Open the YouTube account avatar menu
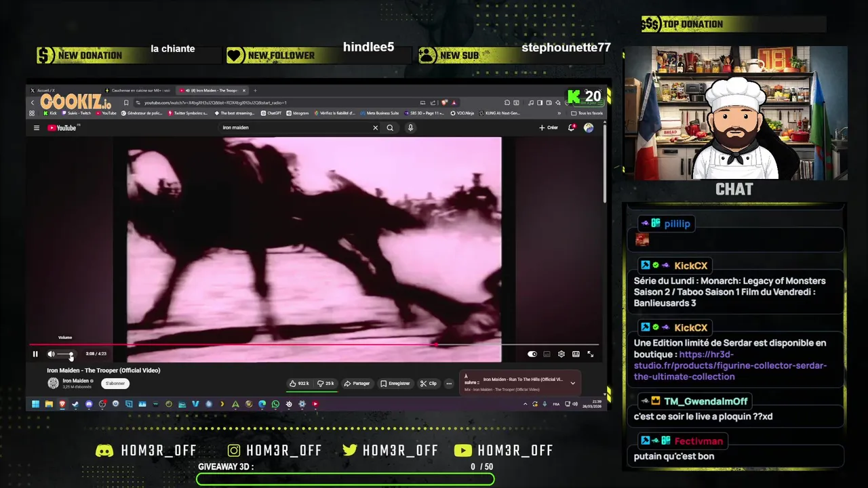Viewport: 868px width, 488px height. point(589,127)
